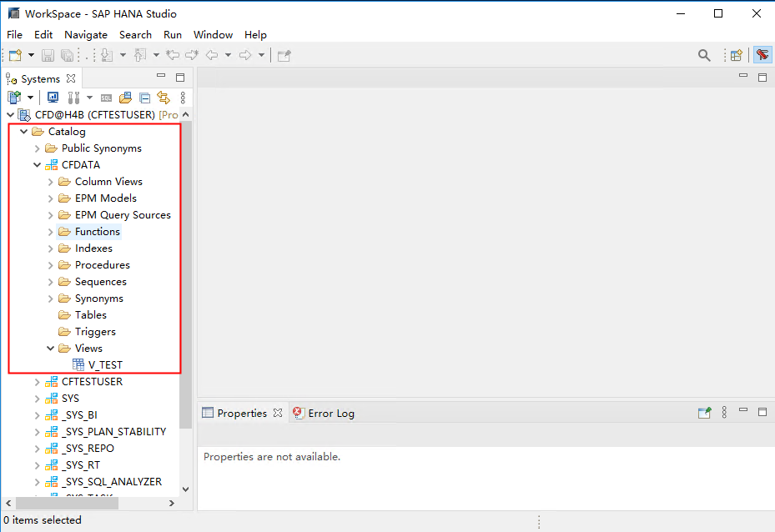Screen dimensions: 775x532
Task: Click the SAP HANA perspective icon on the right
Action: pyautogui.click(x=761, y=55)
